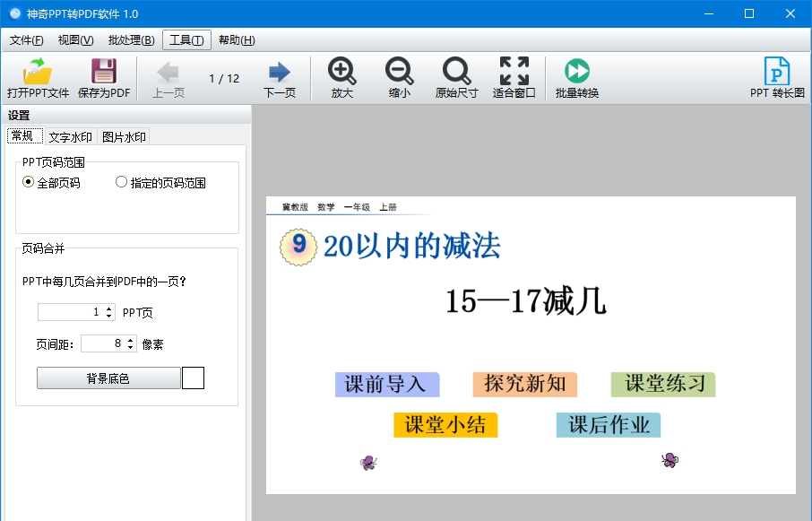Switch to the 图片水印 tab
This screenshot has width=812, height=521.
pos(123,136)
